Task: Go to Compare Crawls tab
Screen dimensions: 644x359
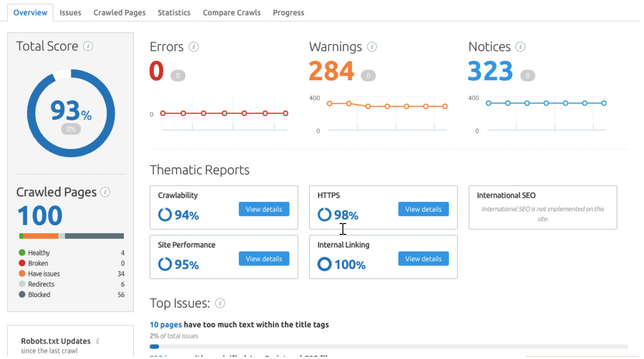Action: click(x=232, y=13)
